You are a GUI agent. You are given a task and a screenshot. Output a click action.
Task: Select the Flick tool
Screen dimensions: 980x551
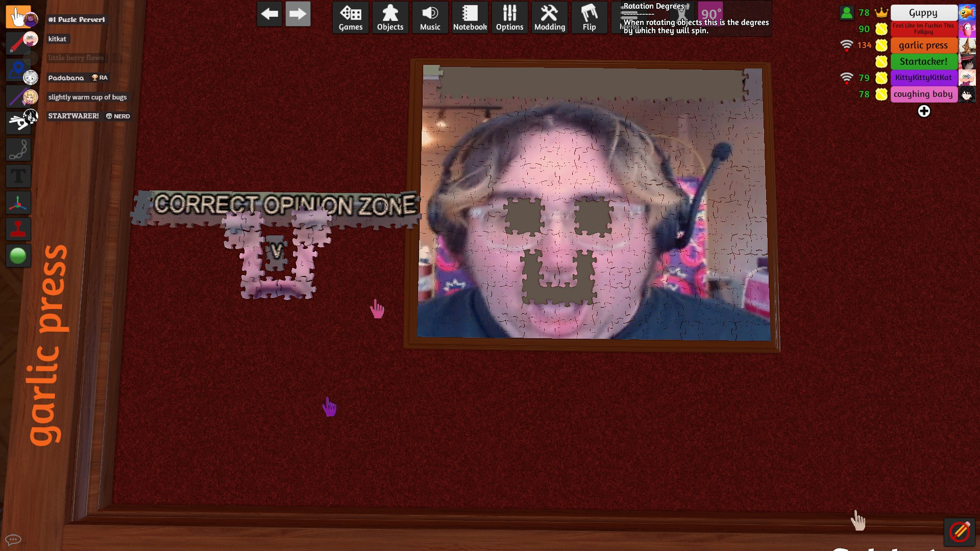[x=17, y=122]
